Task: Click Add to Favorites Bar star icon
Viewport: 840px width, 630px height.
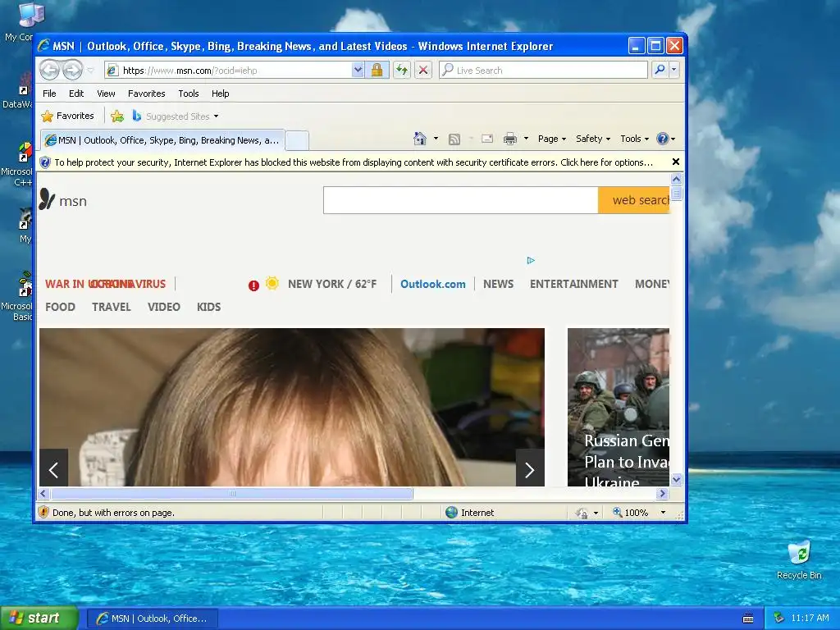Action: 117,116
